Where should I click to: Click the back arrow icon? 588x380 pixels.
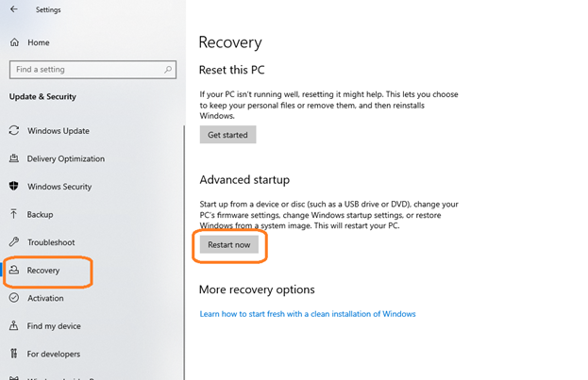14,10
